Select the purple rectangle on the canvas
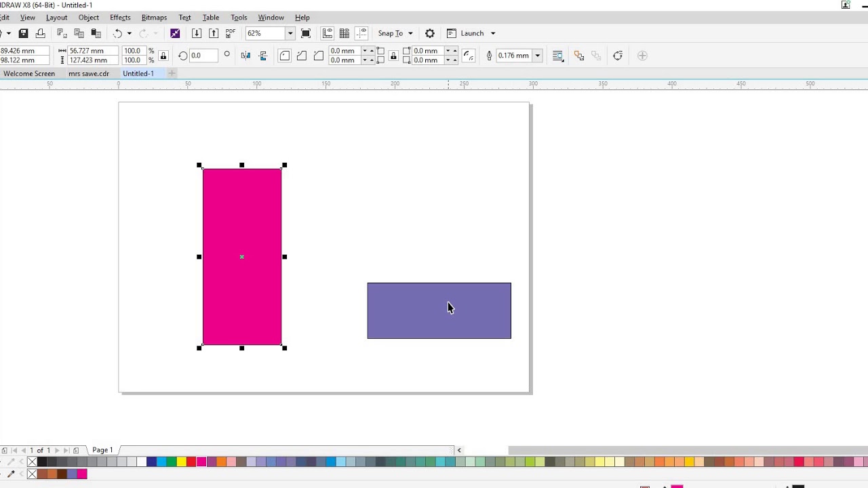 pyautogui.click(x=439, y=310)
